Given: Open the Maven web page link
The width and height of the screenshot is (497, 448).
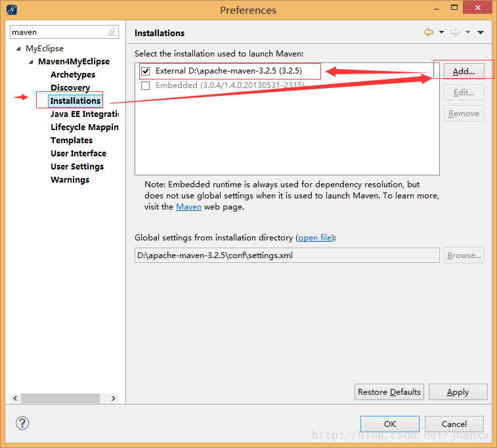Looking at the screenshot, I should pos(188,207).
